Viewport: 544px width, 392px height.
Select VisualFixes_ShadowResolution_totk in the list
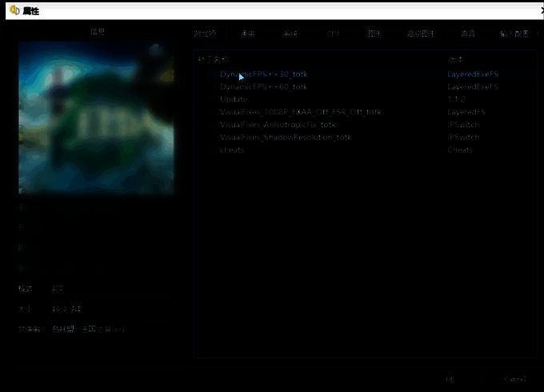click(286, 138)
